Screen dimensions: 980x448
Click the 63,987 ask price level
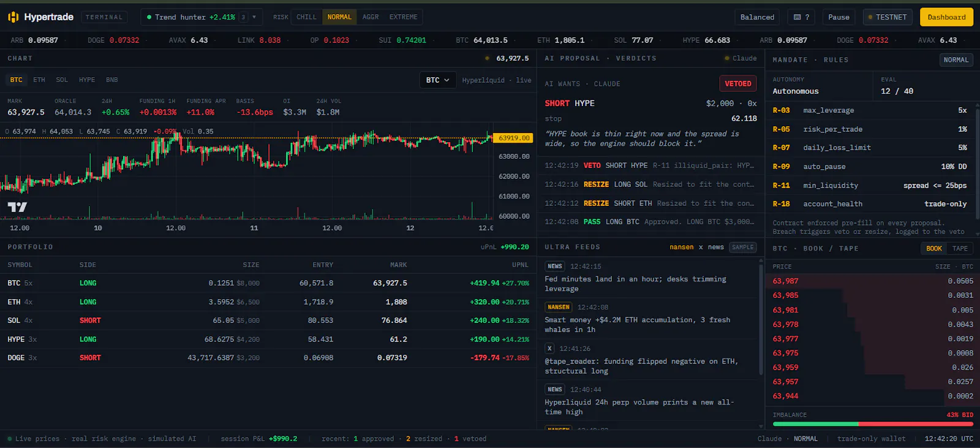pyautogui.click(x=785, y=281)
